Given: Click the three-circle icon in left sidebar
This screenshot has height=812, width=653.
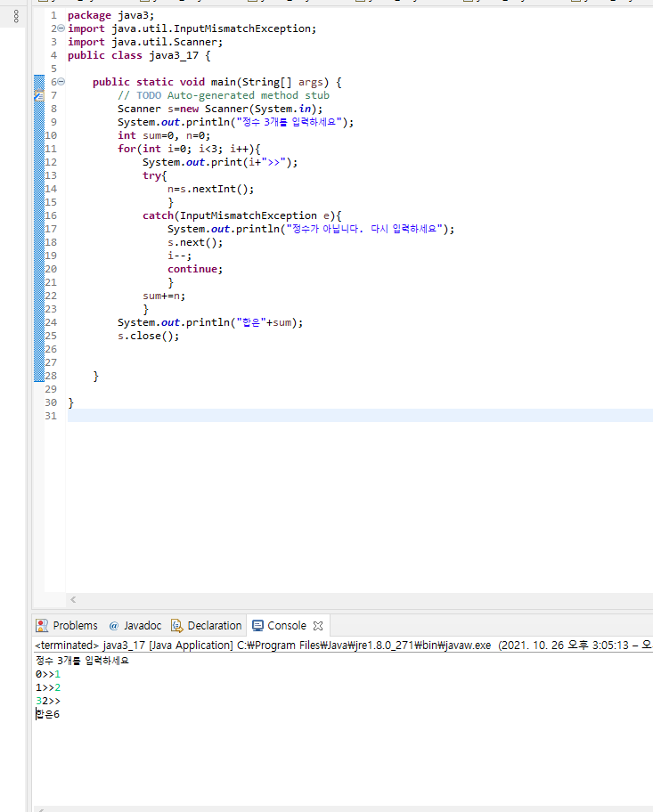Looking at the screenshot, I should tap(16, 16).
